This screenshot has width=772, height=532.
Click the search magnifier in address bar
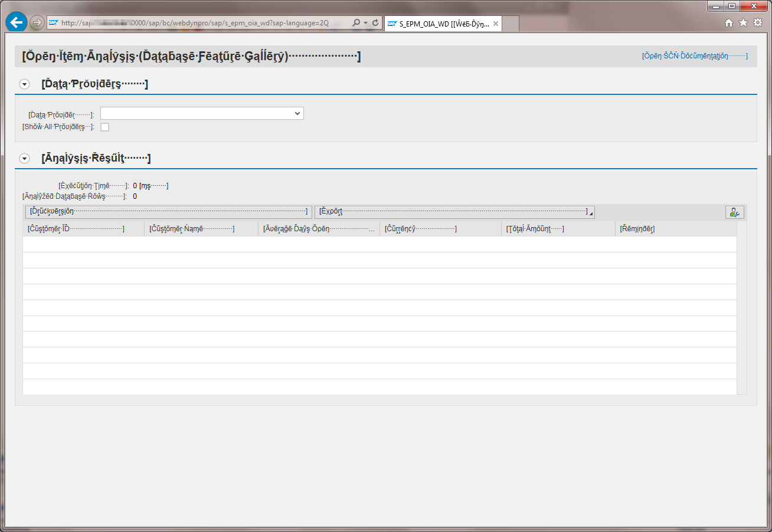tap(356, 23)
